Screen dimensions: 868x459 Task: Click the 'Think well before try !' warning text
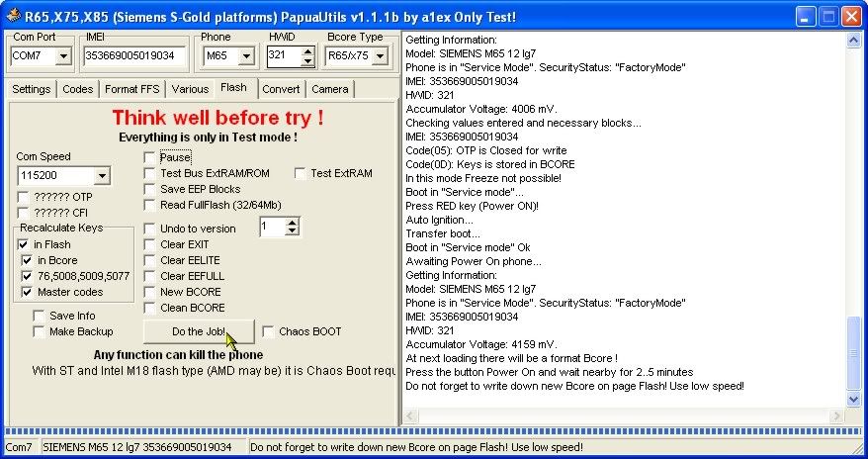[x=218, y=118]
